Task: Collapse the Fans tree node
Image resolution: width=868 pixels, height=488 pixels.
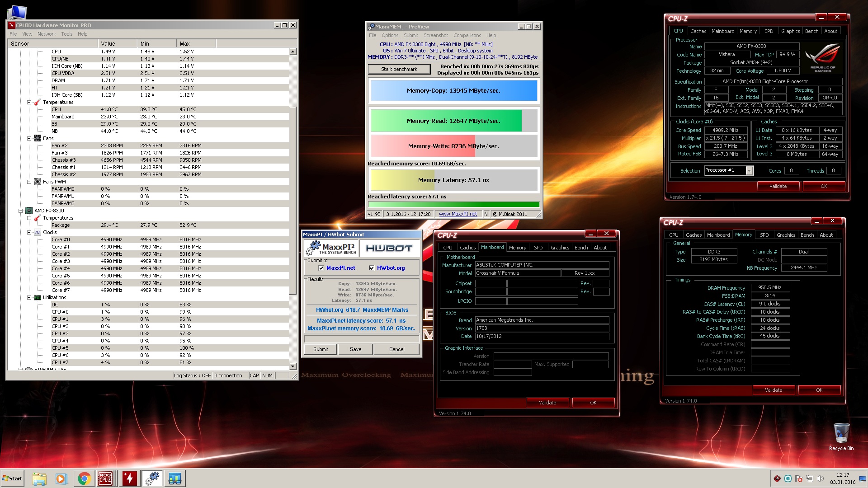Action: point(29,138)
